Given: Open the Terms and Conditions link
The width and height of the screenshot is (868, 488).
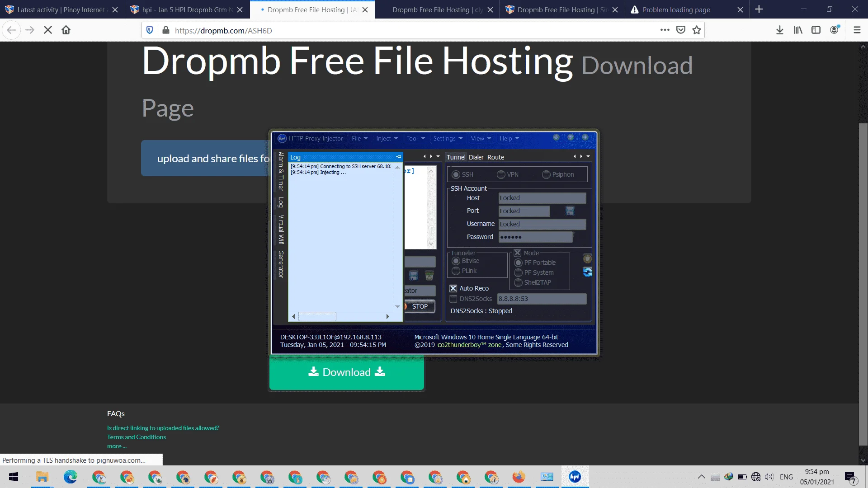Looking at the screenshot, I should (x=137, y=437).
